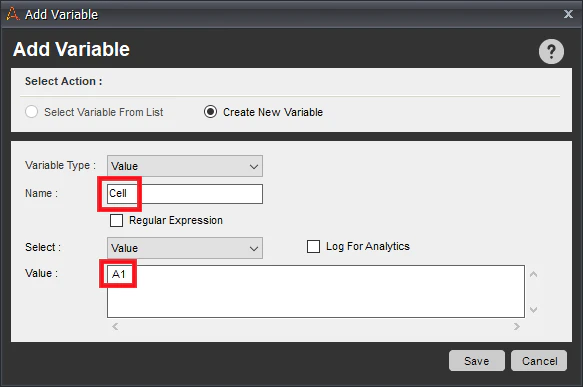Click the Name field containing Cell
Viewport: 583px width, 387px height.
click(x=185, y=194)
